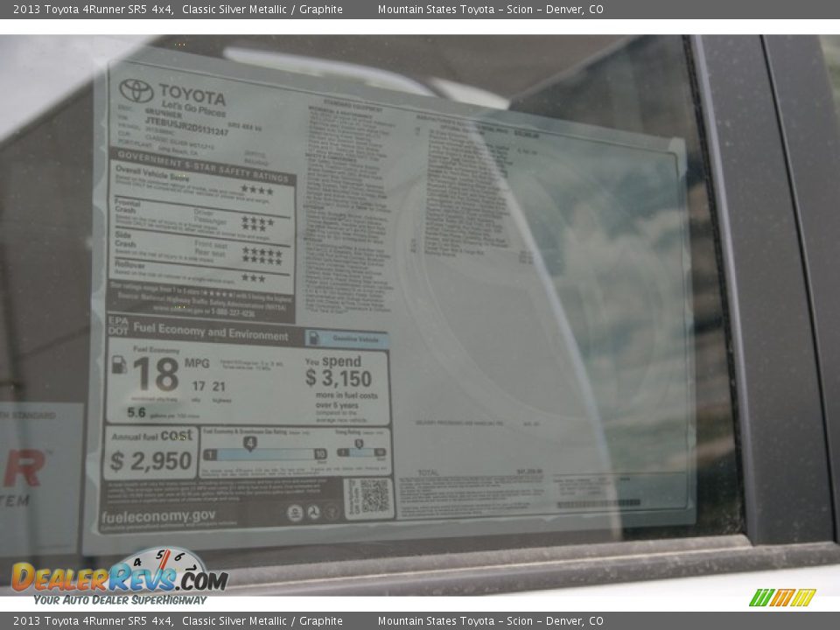Click the large "18" combined MPG number

[156, 374]
